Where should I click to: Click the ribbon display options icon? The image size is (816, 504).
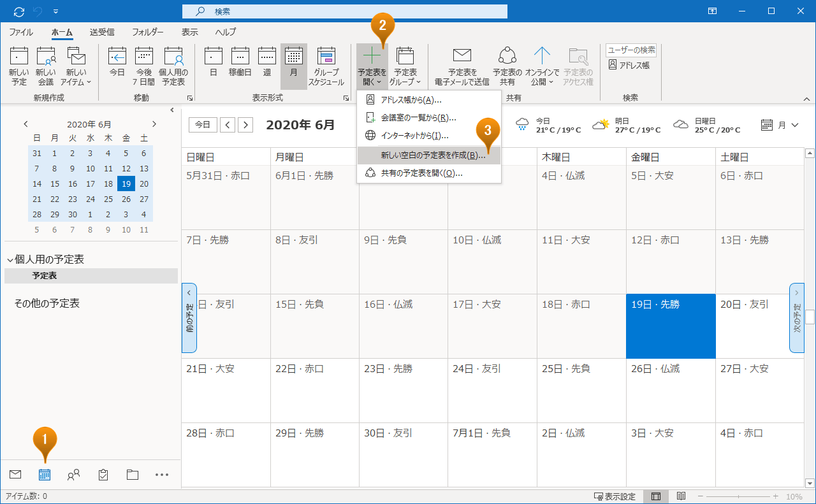(x=712, y=11)
